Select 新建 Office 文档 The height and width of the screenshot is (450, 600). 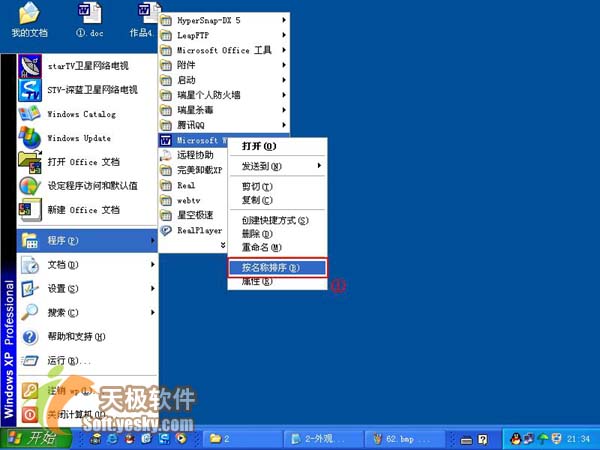(87, 210)
